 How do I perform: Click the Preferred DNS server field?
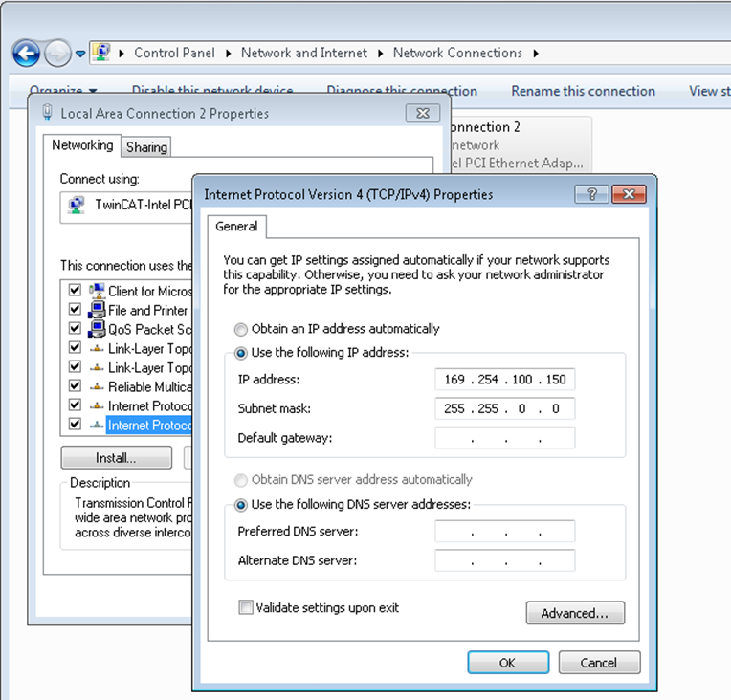pos(505,532)
